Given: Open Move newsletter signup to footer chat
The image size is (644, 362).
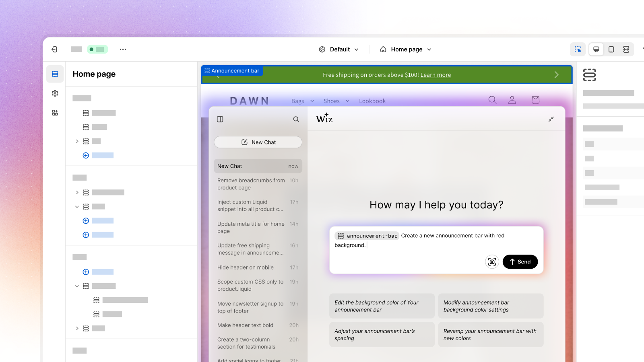Looking at the screenshot, I should (258, 307).
